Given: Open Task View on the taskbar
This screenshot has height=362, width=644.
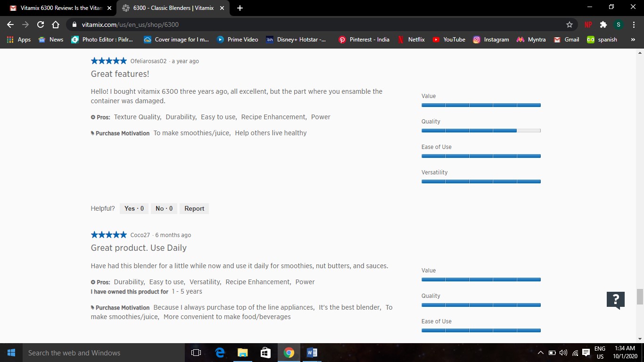Looking at the screenshot, I should (x=196, y=353).
